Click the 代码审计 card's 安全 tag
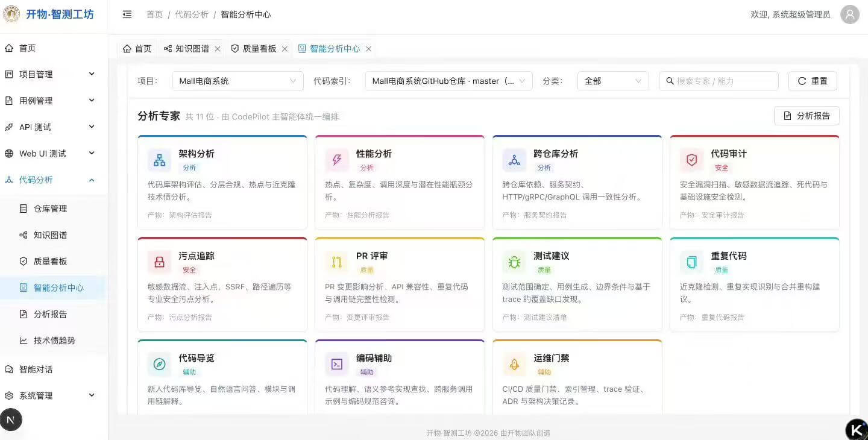This screenshot has width=868, height=440. (x=722, y=168)
